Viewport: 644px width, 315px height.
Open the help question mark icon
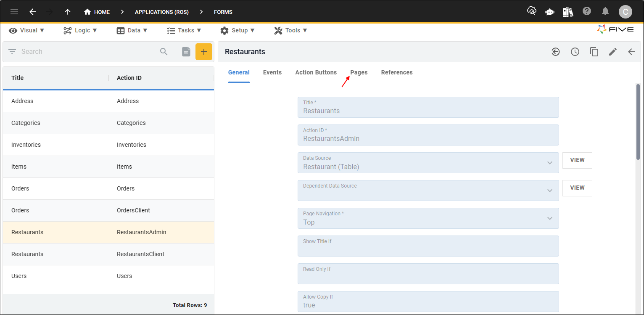point(587,11)
